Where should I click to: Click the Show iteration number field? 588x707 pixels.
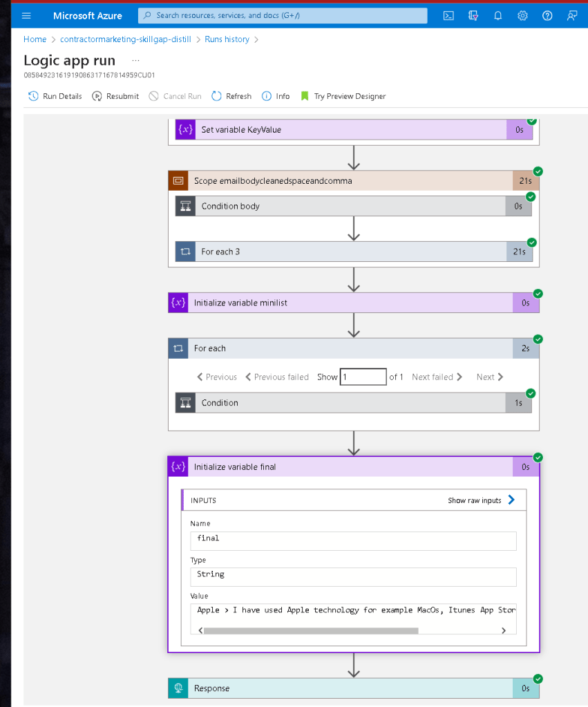pyautogui.click(x=363, y=377)
